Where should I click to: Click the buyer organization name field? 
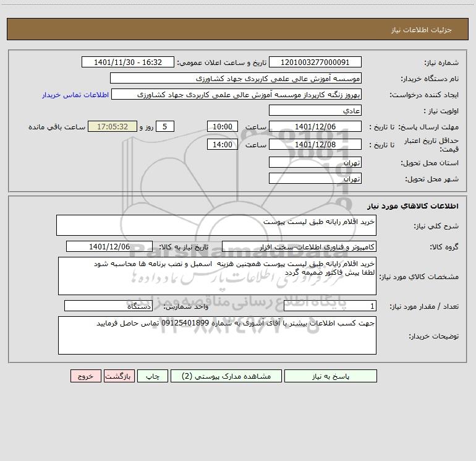(x=236, y=78)
